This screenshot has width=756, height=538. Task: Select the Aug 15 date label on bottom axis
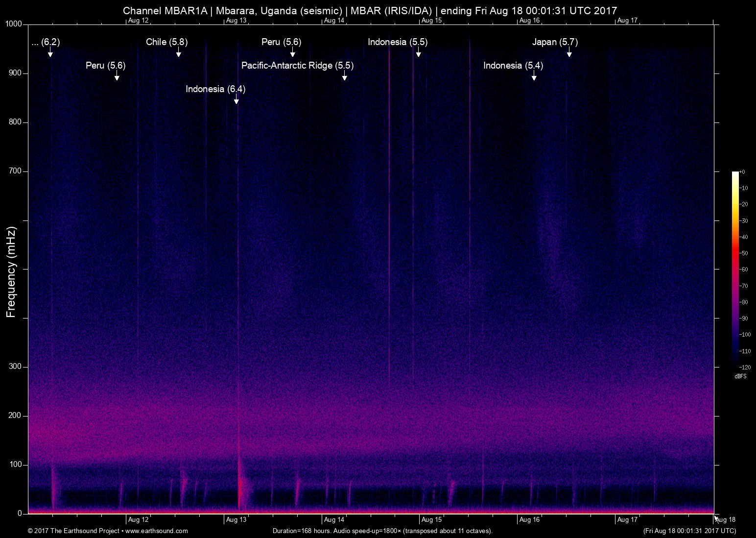tap(432, 520)
